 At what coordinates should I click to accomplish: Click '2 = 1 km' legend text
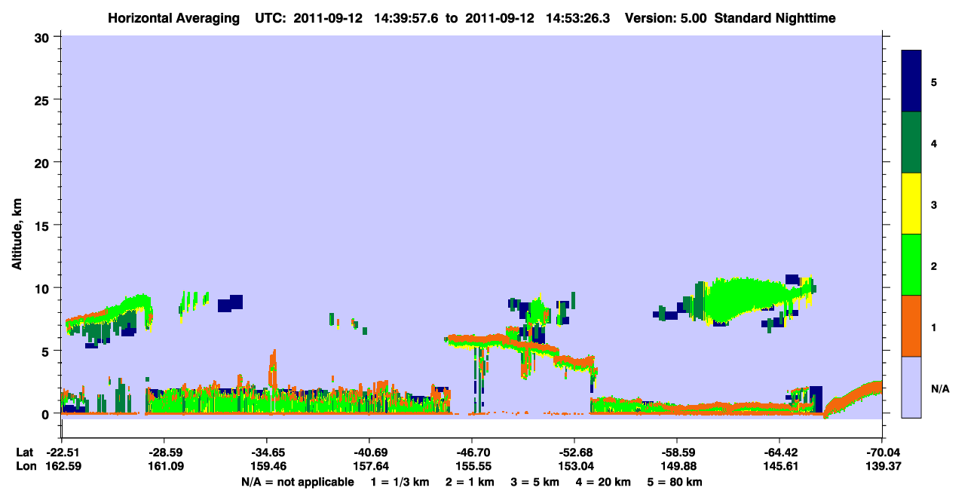coord(470,482)
